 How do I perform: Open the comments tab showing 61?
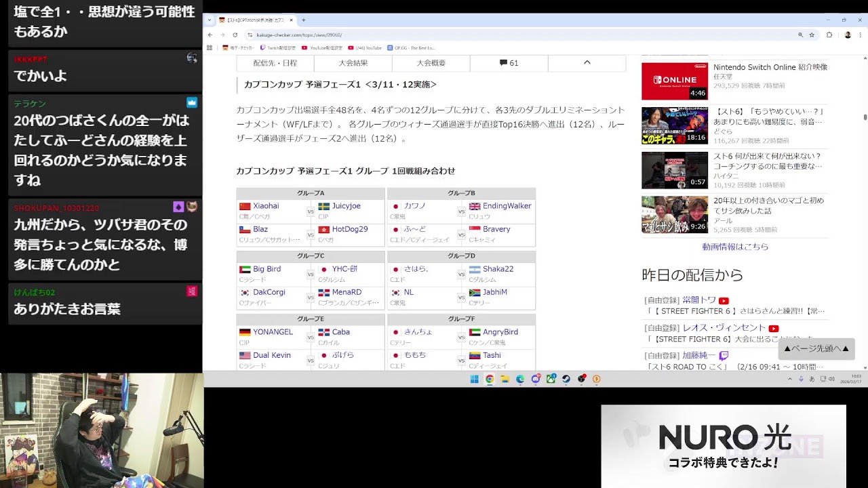pos(509,63)
